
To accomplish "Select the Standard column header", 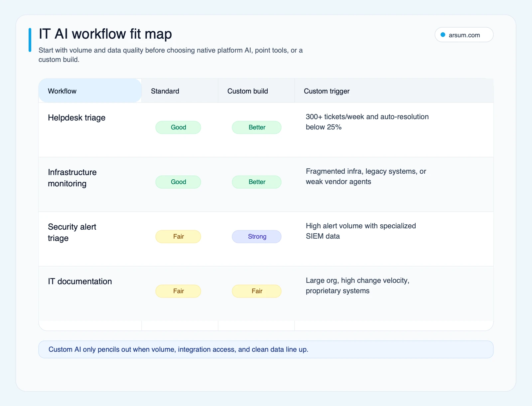I will click(180, 91).
